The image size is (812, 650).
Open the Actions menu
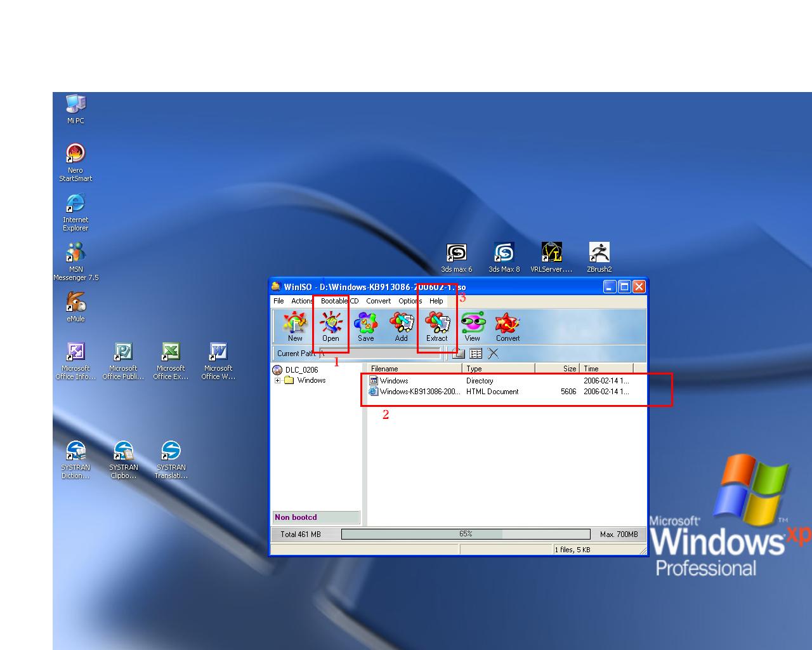coord(302,301)
